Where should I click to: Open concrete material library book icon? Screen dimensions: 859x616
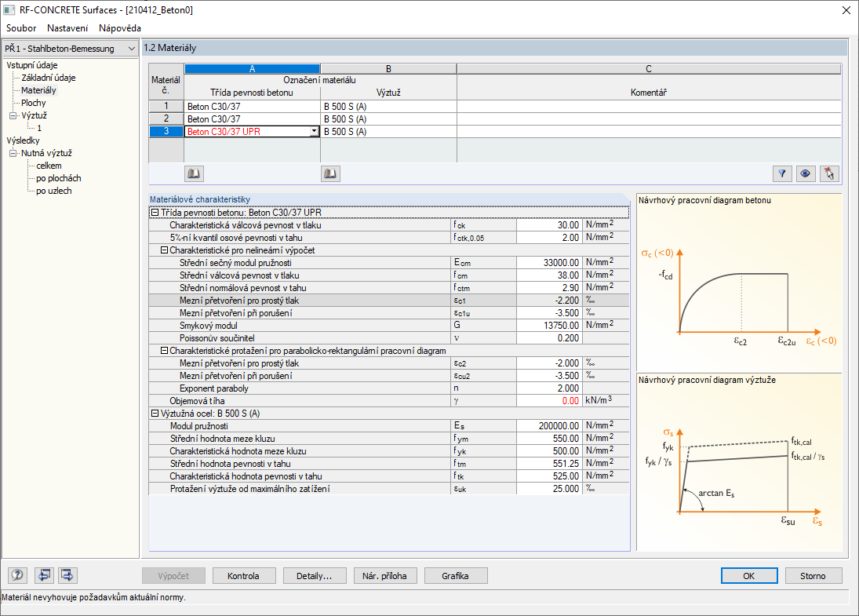(194, 173)
